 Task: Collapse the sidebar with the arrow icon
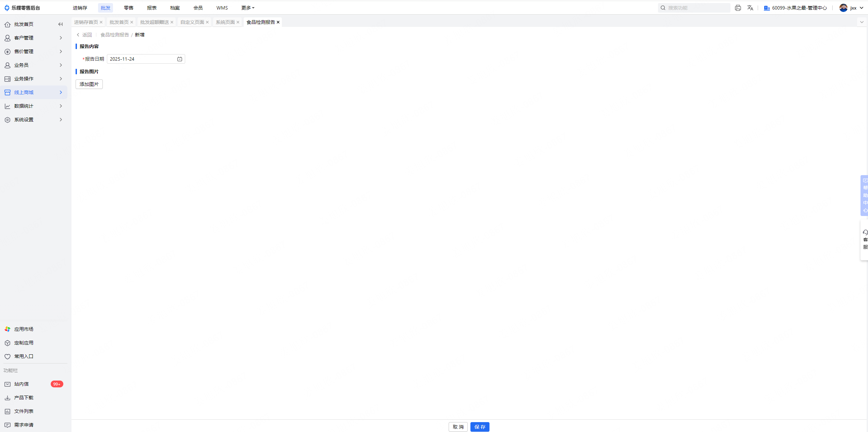click(x=60, y=24)
